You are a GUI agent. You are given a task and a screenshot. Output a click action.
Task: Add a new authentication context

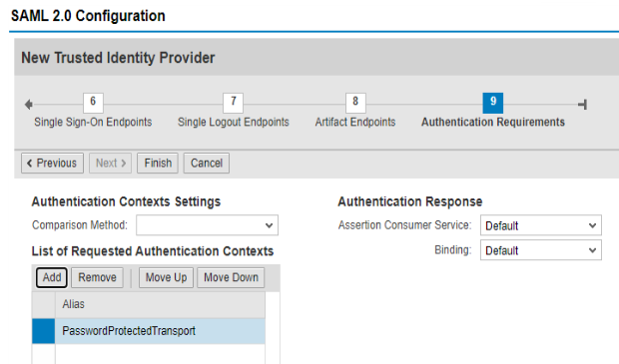pyautogui.click(x=52, y=277)
